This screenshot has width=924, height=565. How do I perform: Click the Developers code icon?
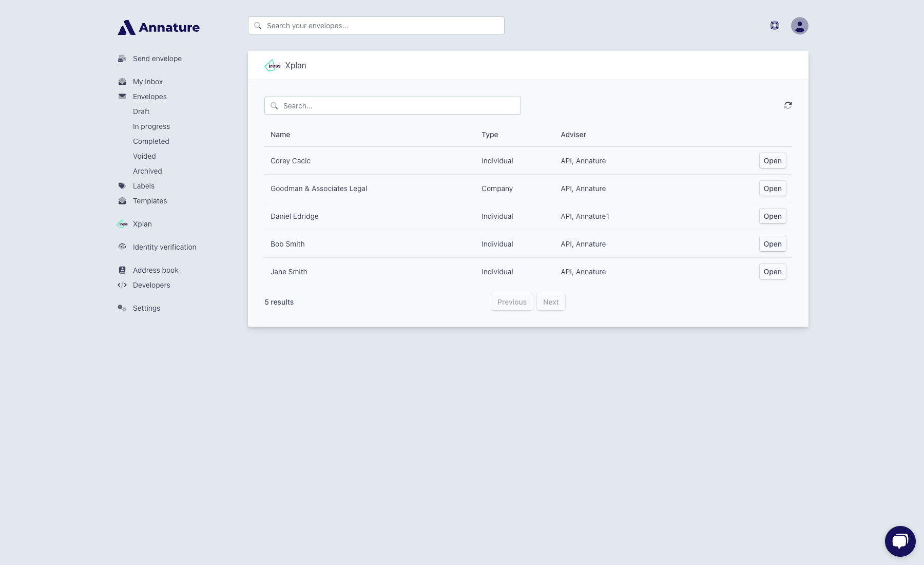tap(122, 285)
